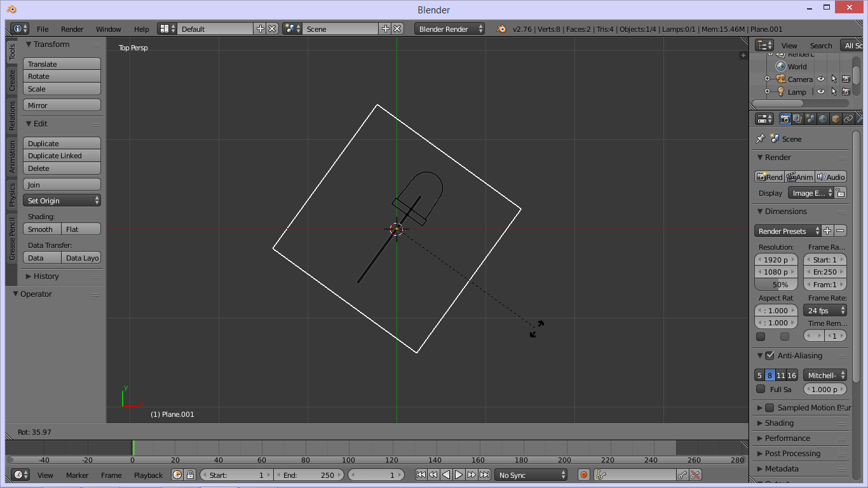Open the Mitchell filter dropdown
The height and width of the screenshot is (488, 868).
point(825,376)
